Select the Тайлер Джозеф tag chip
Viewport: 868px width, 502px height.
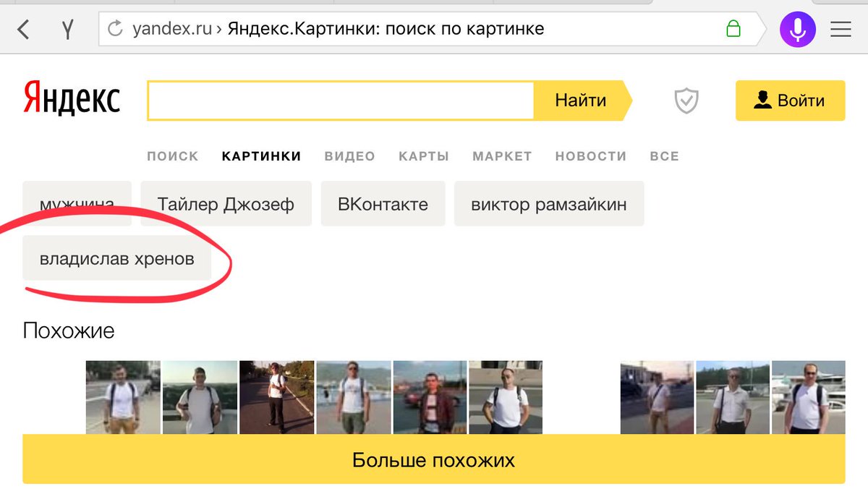tap(226, 203)
